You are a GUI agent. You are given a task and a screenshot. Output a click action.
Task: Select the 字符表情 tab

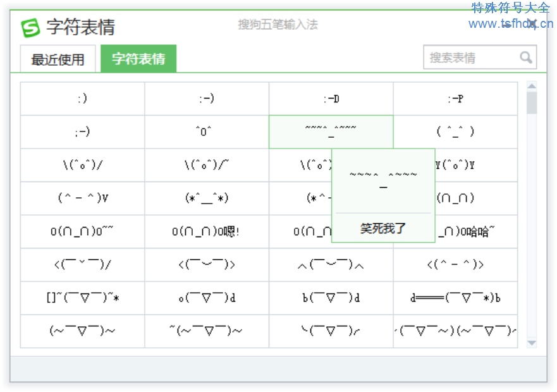138,59
